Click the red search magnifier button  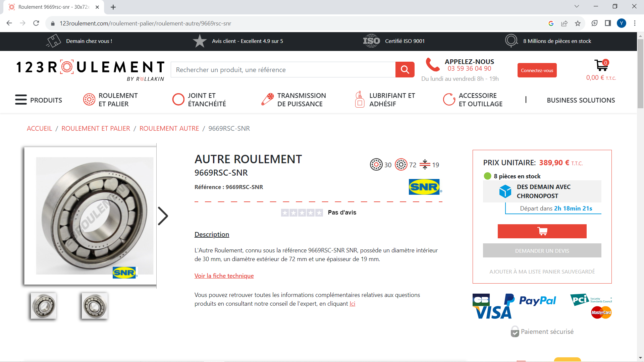pyautogui.click(x=405, y=70)
